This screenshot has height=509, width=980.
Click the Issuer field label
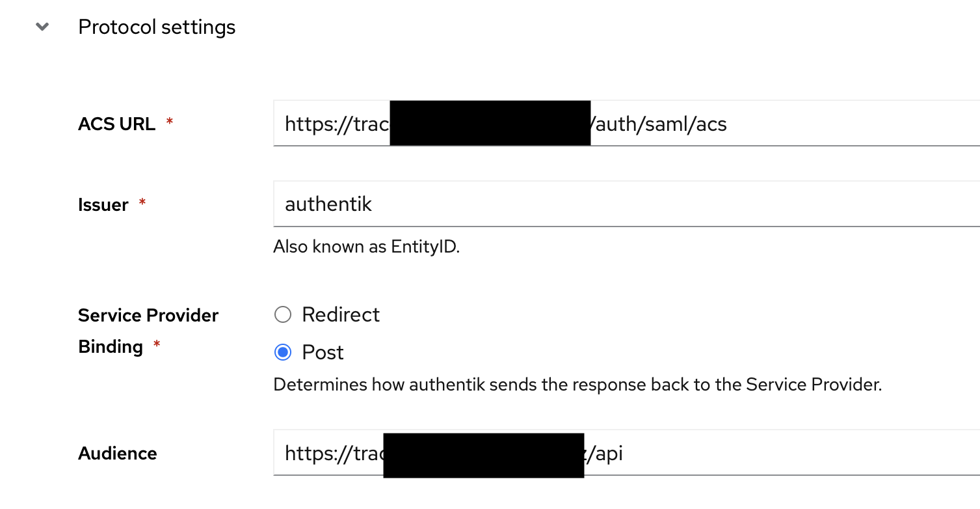(x=103, y=204)
